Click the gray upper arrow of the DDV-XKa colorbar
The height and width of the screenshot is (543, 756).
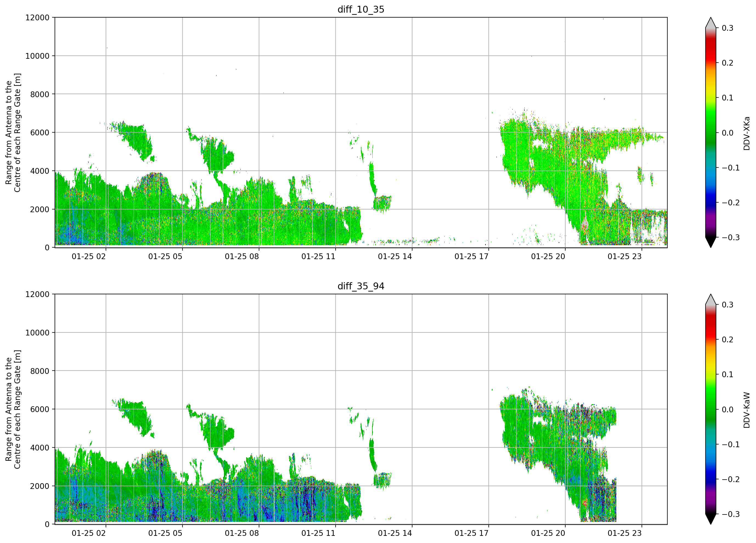point(710,23)
